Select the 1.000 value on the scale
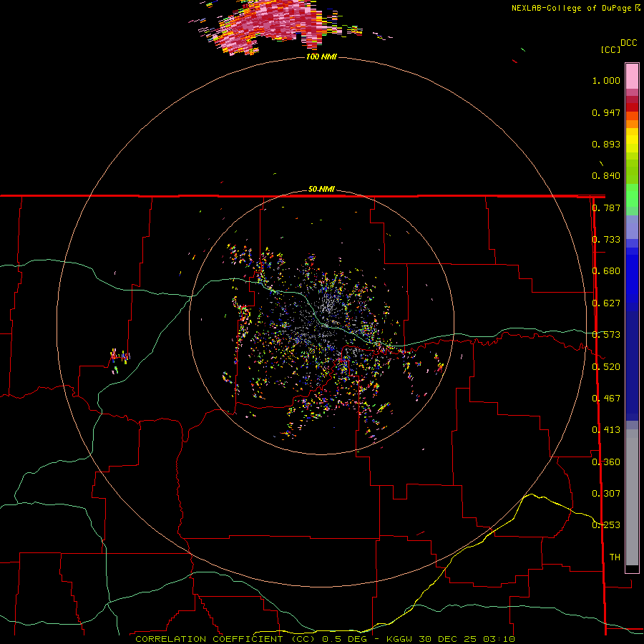Viewport: 644px width, 644px height. coord(606,80)
